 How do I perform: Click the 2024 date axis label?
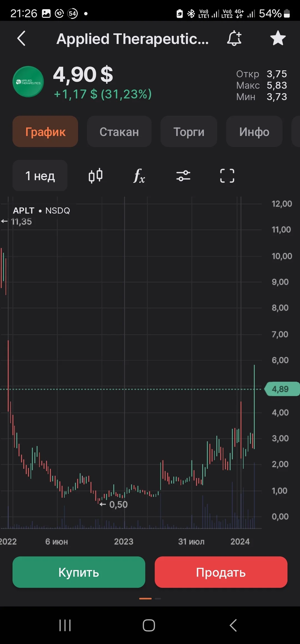tap(240, 541)
